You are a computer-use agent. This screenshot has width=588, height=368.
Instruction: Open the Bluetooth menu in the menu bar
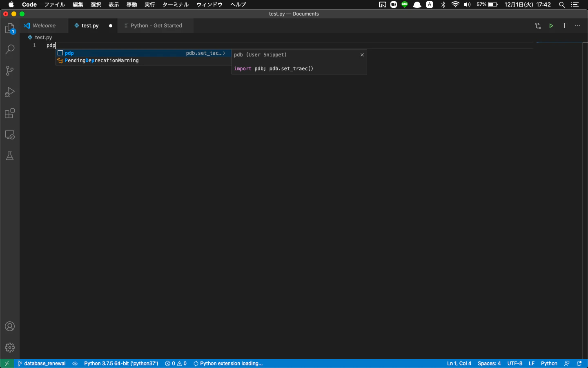443,4
